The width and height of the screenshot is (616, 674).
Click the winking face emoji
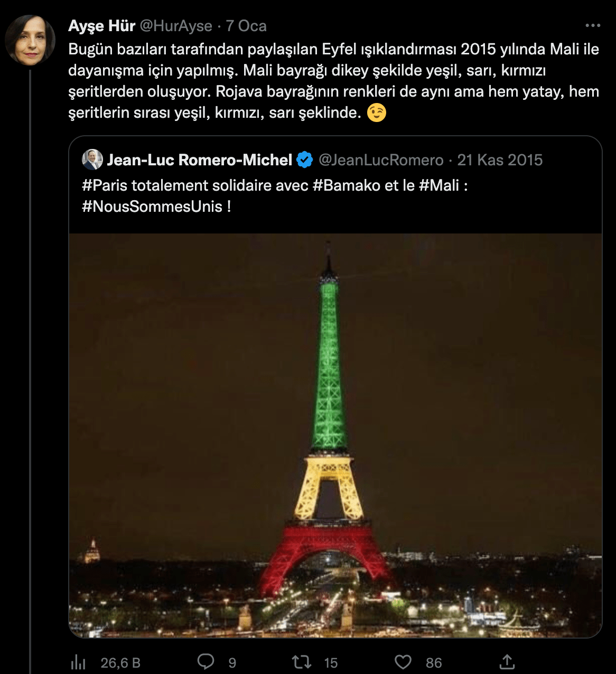377,113
